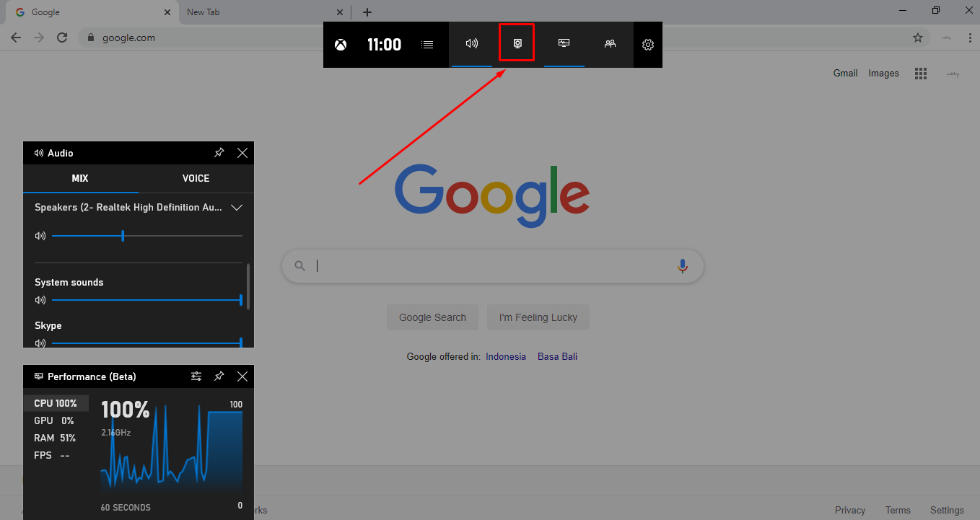Switch to the VOICE tab in Audio widget
The image size is (980, 520).
(196, 178)
